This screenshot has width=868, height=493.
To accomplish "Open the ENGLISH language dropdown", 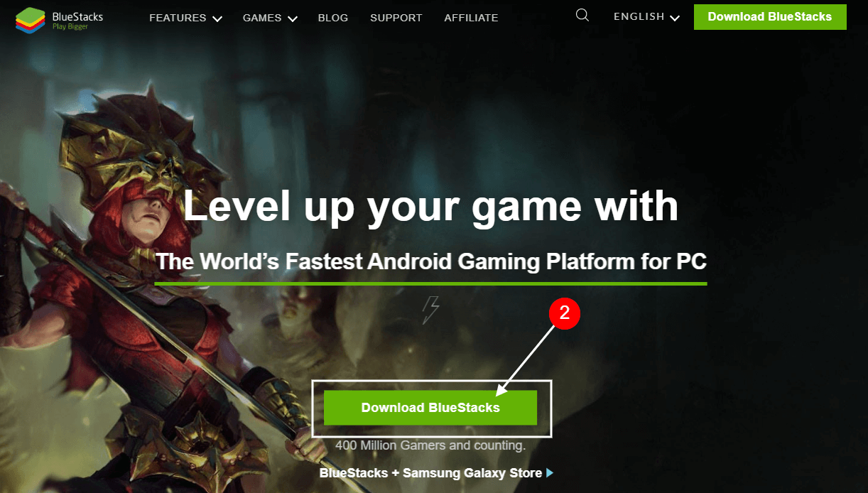I will tap(646, 17).
